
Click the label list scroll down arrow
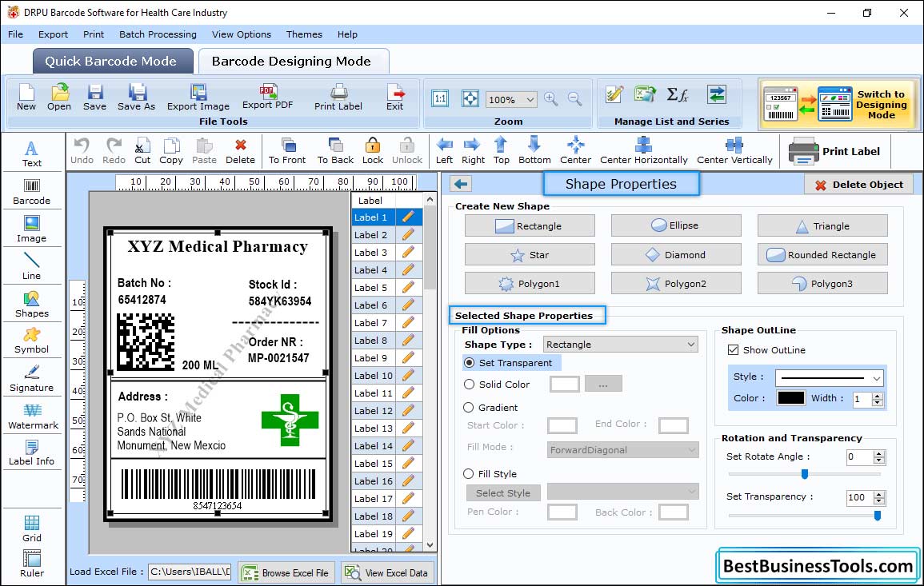(430, 544)
